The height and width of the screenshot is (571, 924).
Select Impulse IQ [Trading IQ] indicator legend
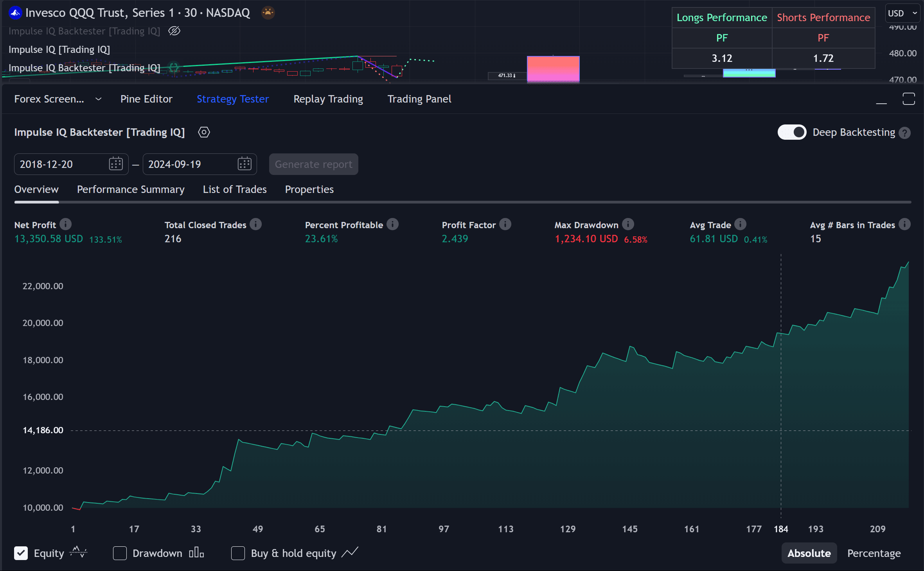click(59, 49)
